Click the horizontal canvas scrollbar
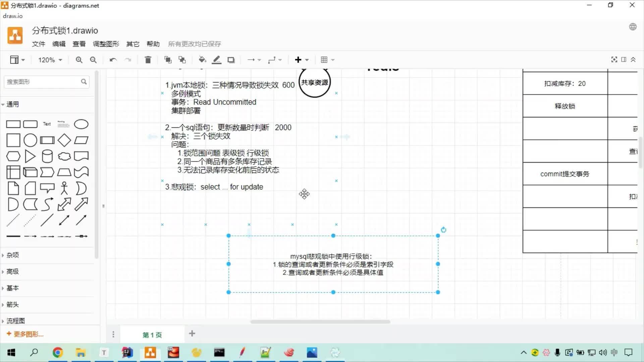 point(320,322)
